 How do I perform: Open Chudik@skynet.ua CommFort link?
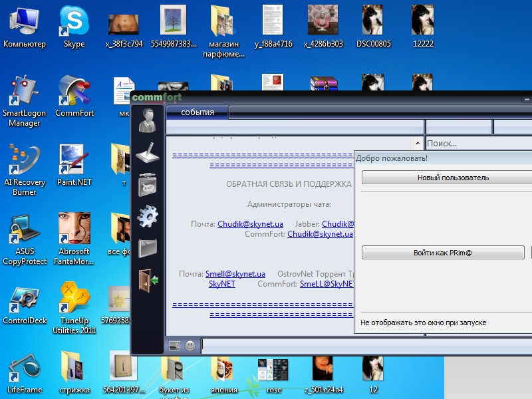pos(320,234)
